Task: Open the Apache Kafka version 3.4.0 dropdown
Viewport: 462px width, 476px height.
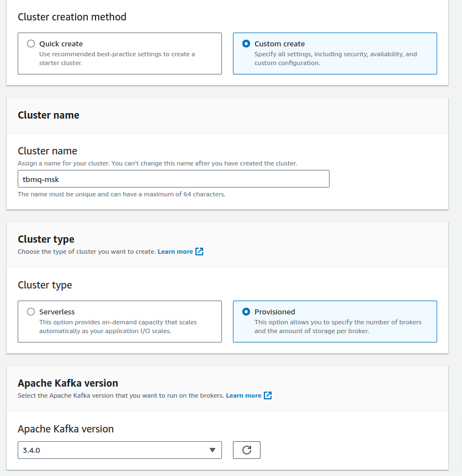Action: click(x=110, y=450)
